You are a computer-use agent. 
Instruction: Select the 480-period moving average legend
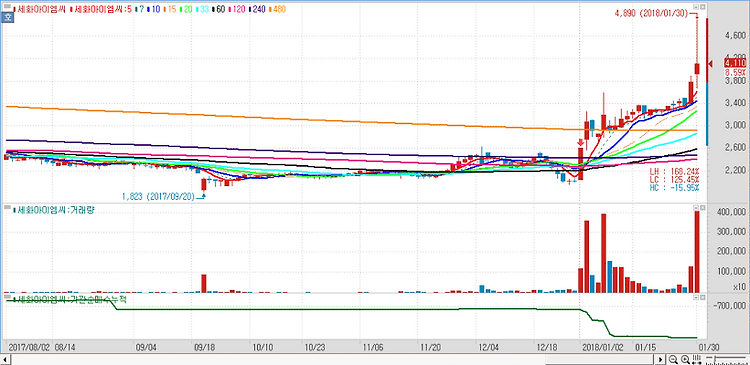tap(278, 9)
